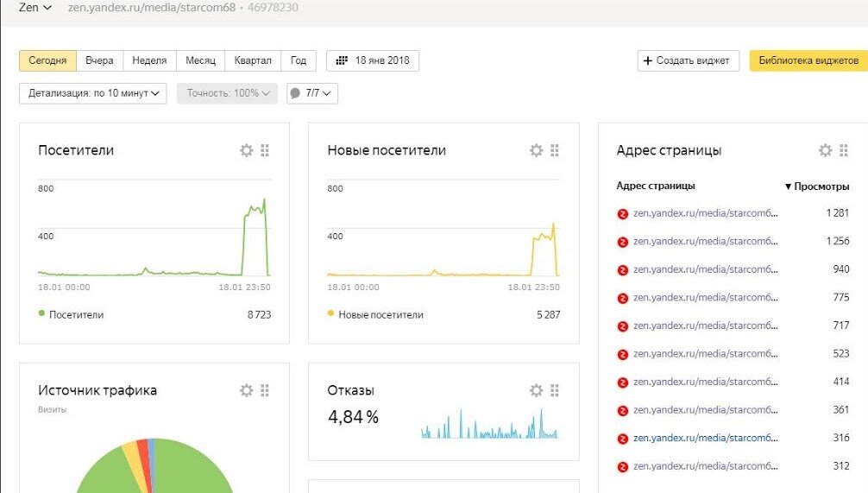Image resolution: width=868 pixels, height=493 pixels.
Task: Click the Zen icon beside the 1 281 row
Action: pos(623,214)
